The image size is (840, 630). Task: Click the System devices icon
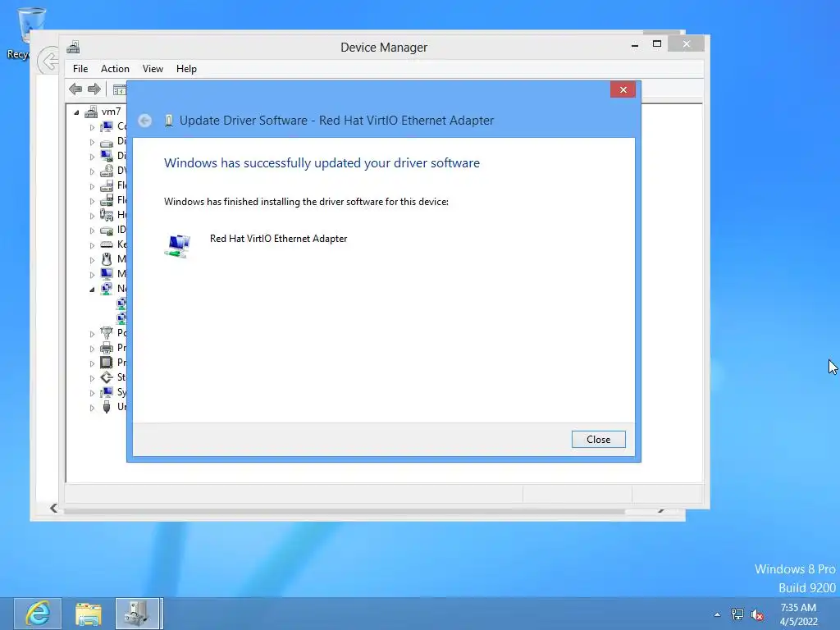click(107, 392)
